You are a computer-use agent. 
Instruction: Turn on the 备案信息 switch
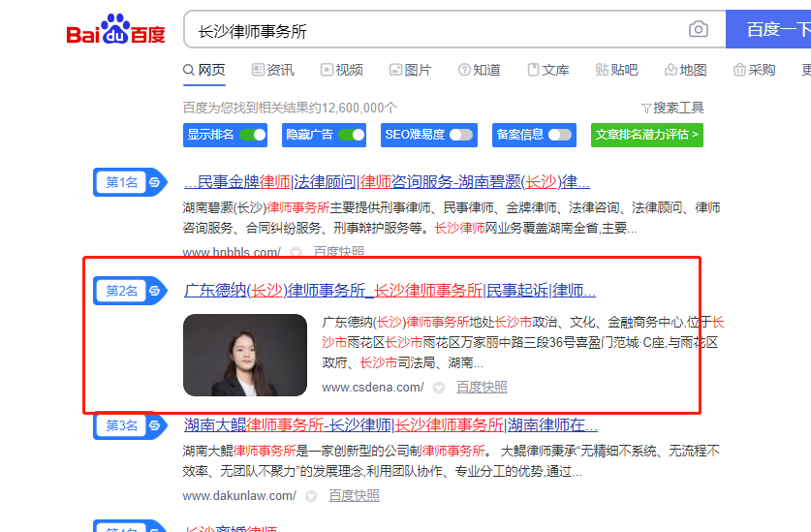point(559,135)
